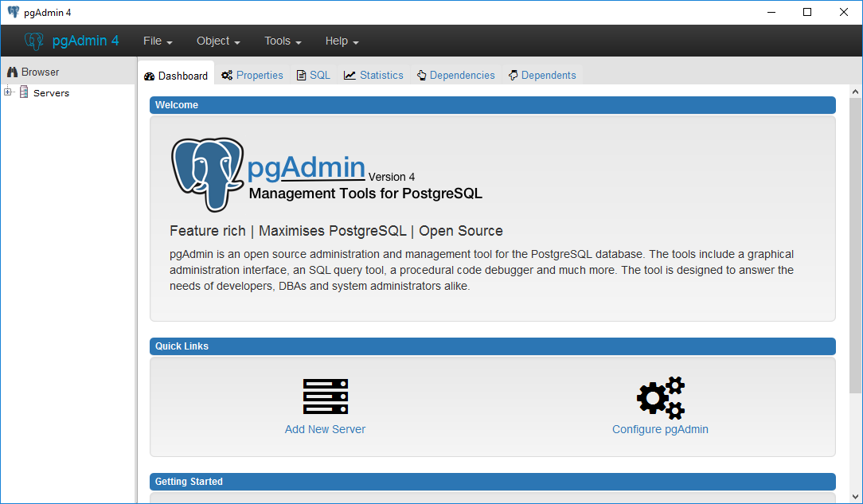
Task: Open the Help menu
Action: click(342, 41)
